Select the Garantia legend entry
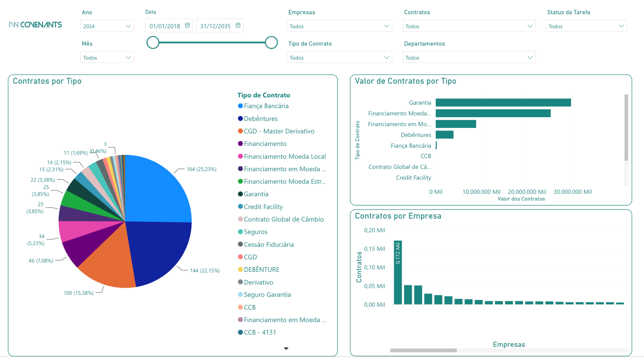Screen dimensions: 644x357 (x=253, y=194)
